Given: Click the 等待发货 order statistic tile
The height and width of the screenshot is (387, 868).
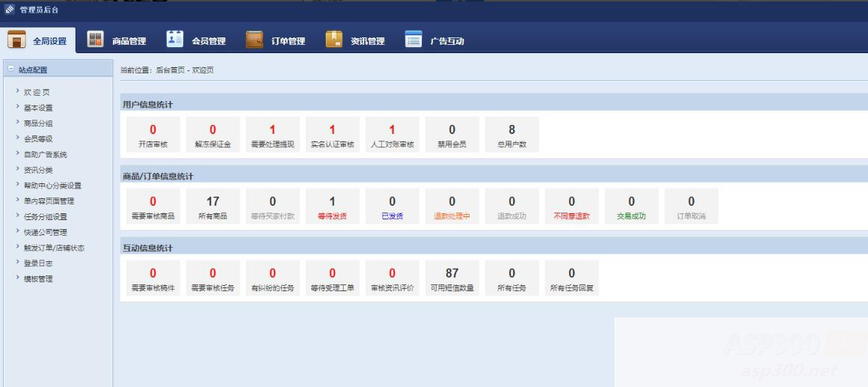Looking at the screenshot, I should pos(333,207).
